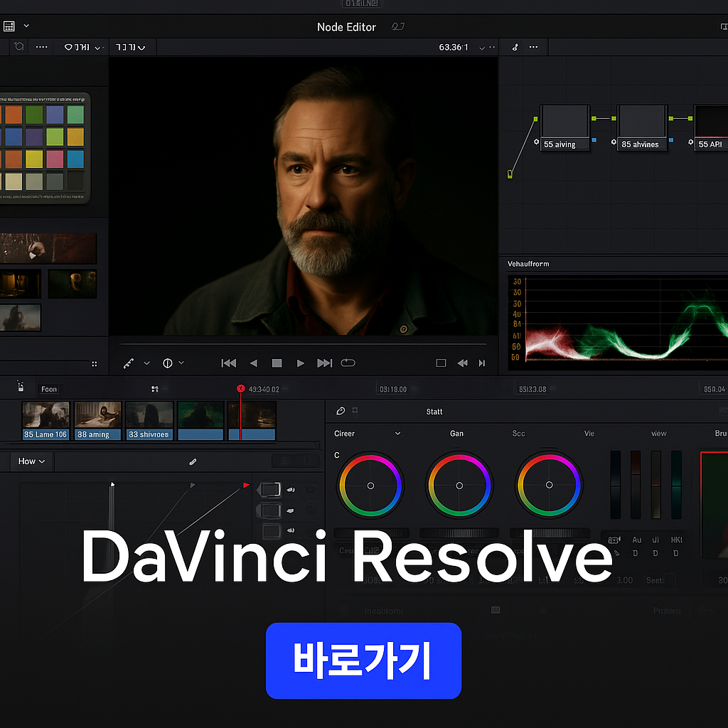Open the split circle icon dropdown chevron

181,363
